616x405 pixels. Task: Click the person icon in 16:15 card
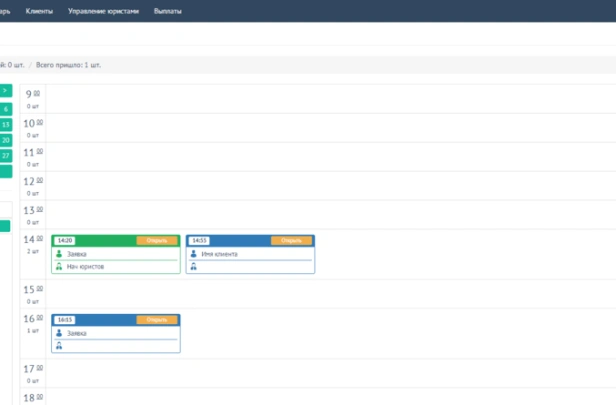(x=59, y=333)
